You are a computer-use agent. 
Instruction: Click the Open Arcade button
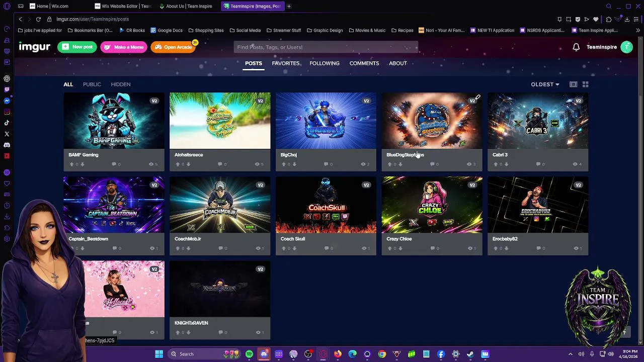(173, 47)
